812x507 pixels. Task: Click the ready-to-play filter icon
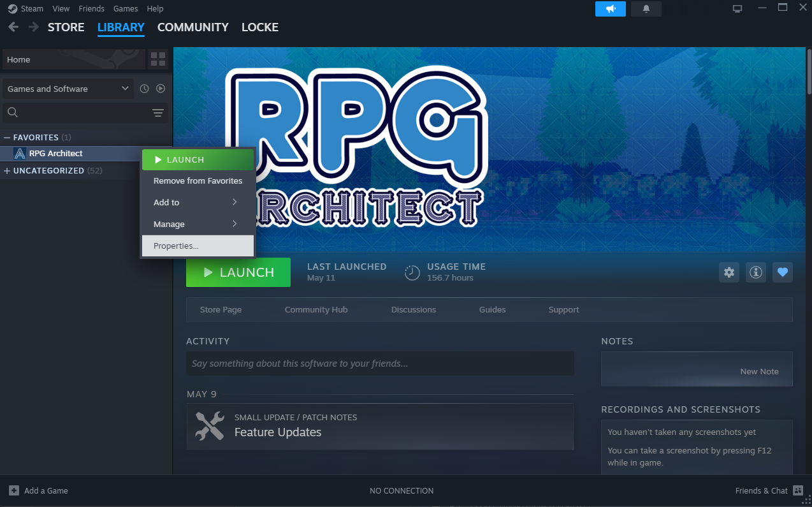coord(161,89)
